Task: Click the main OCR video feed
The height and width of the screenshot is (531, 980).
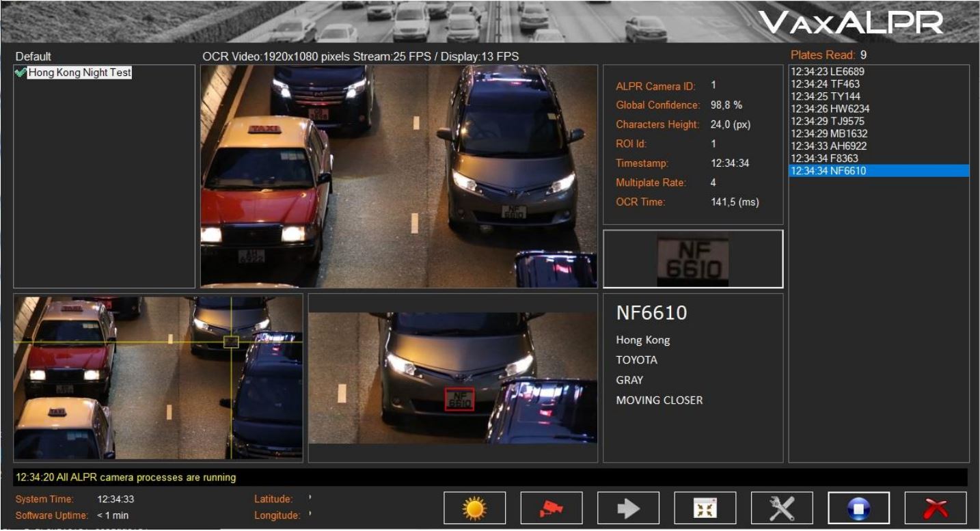Action: (x=398, y=176)
